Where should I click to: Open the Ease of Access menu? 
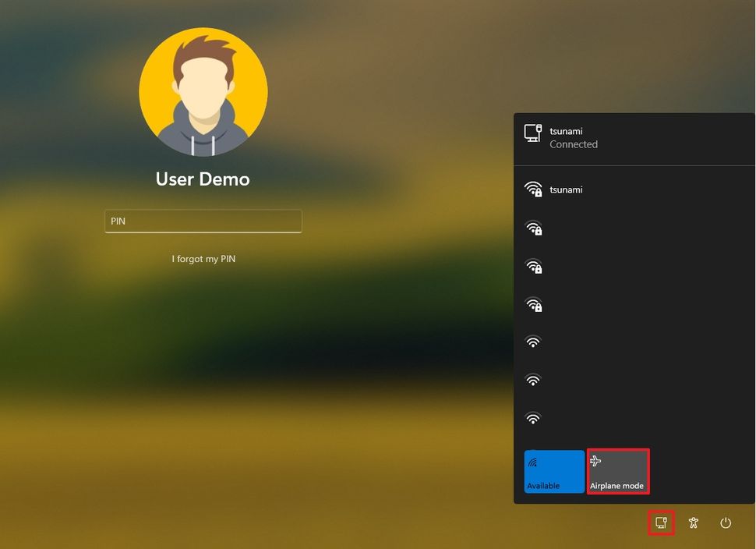(x=693, y=522)
